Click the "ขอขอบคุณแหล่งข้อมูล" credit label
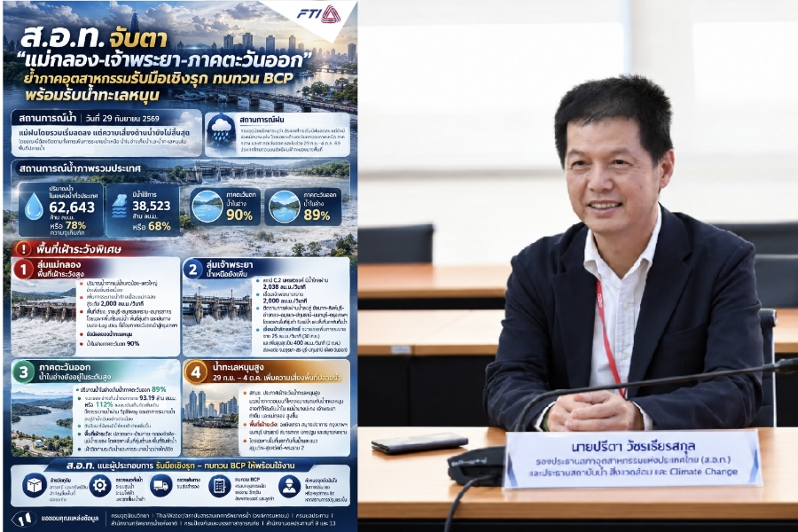The image size is (798, 532). (x=70, y=518)
